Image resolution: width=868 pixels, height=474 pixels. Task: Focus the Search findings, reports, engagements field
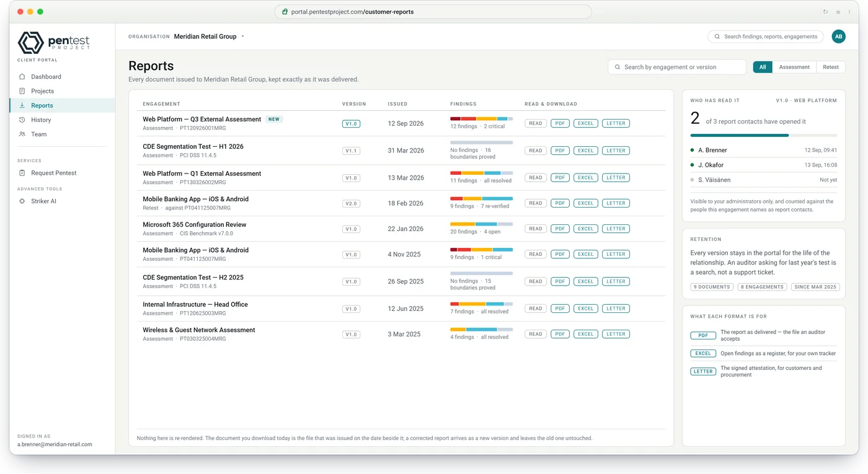pos(766,37)
